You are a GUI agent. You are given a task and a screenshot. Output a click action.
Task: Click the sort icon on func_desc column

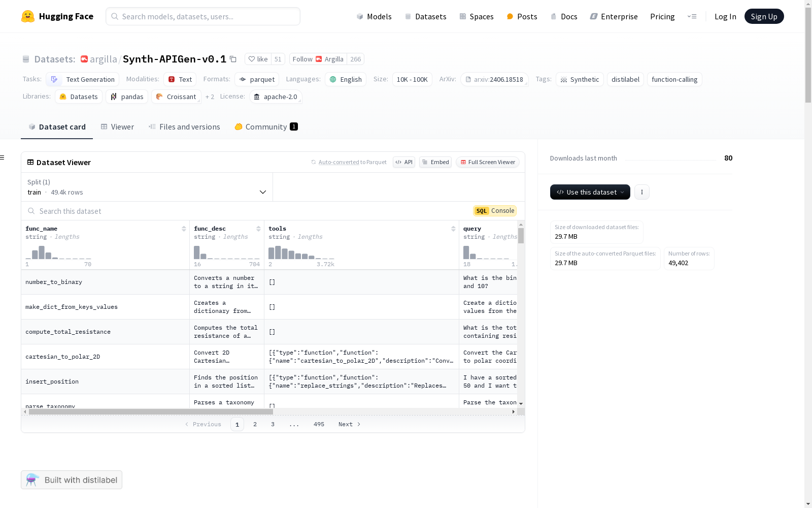[x=258, y=229]
